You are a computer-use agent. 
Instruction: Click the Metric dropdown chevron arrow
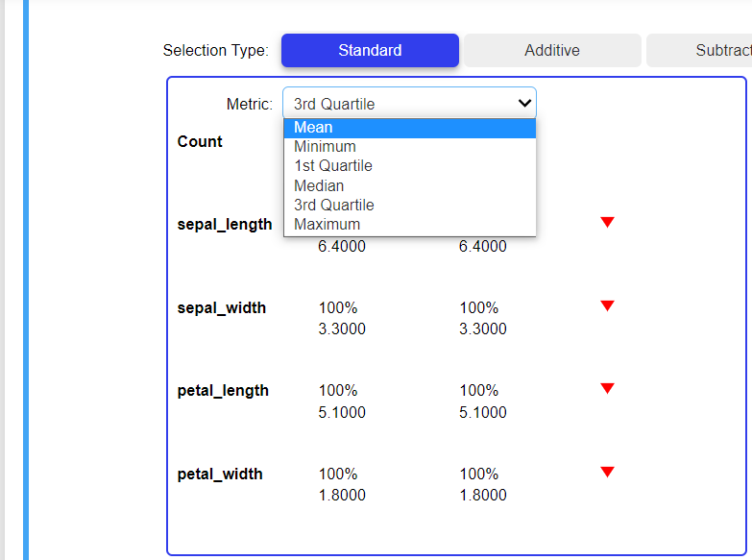click(x=524, y=103)
